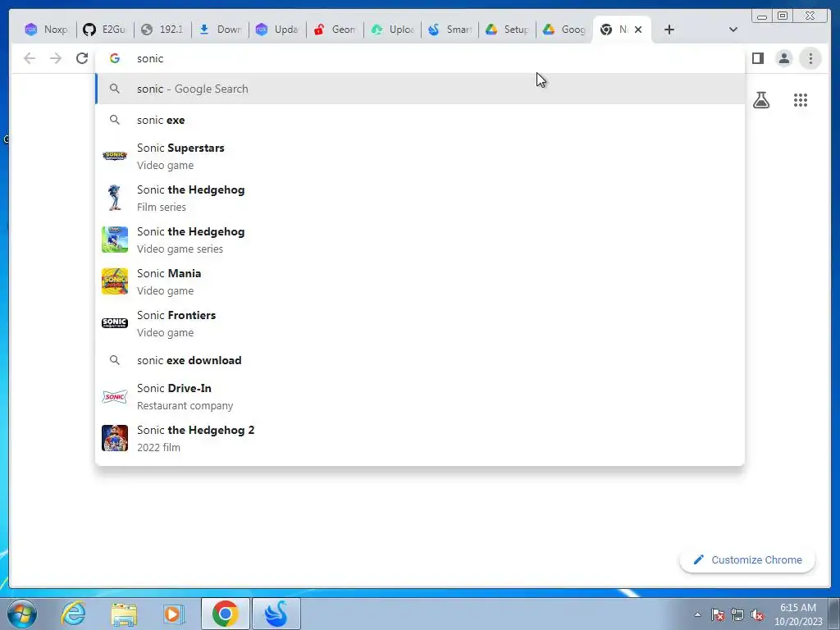Switch to the Geon tab
This screenshot has width=840, height=630.
335,30
